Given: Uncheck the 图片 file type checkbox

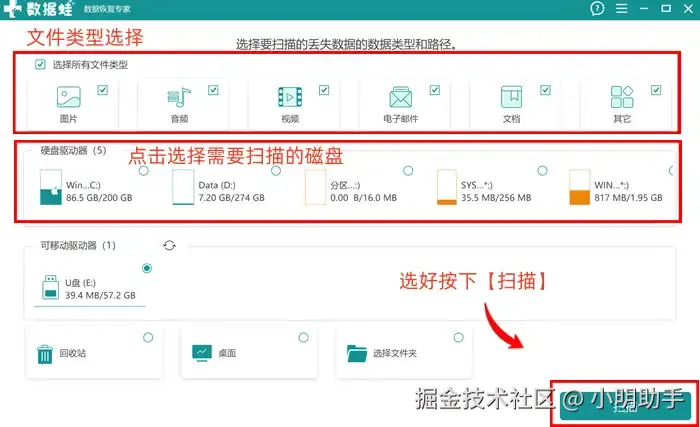Looking at the screenshot, I should coord(103,90).
